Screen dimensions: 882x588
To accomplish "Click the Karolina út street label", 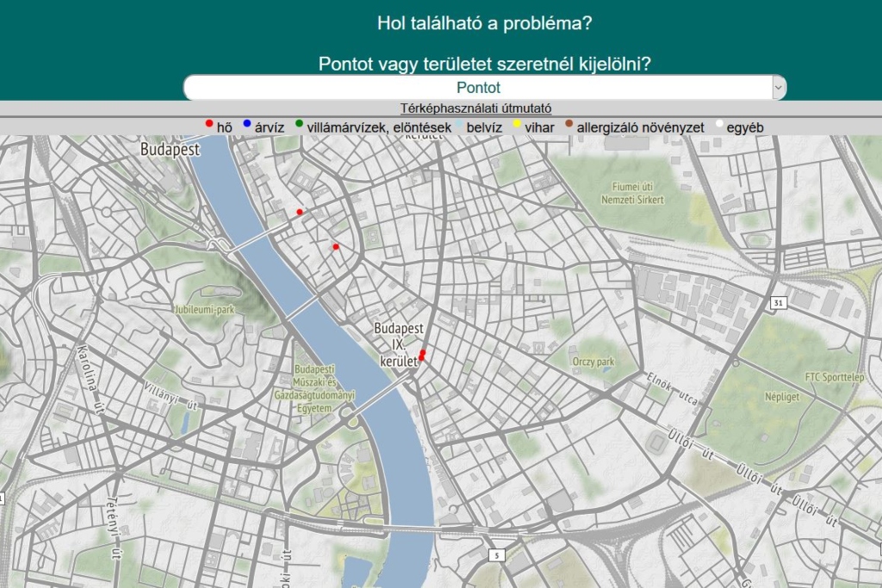I will tap(90, 380).
